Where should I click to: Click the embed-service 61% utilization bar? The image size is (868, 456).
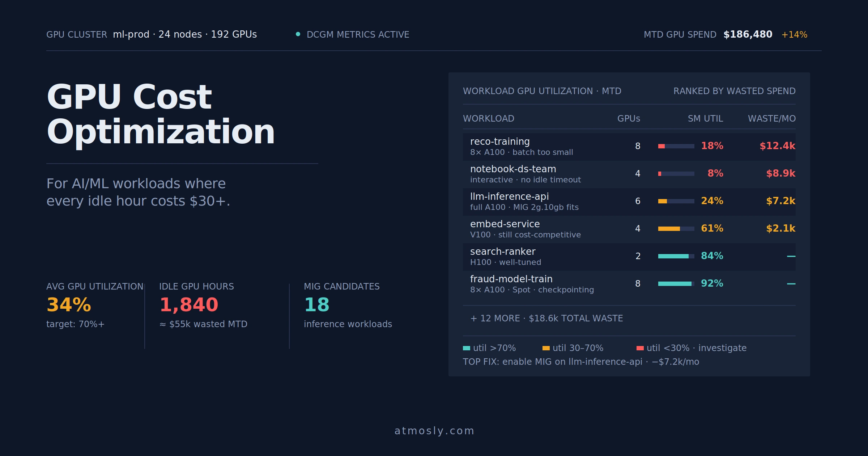pos(676,229)
